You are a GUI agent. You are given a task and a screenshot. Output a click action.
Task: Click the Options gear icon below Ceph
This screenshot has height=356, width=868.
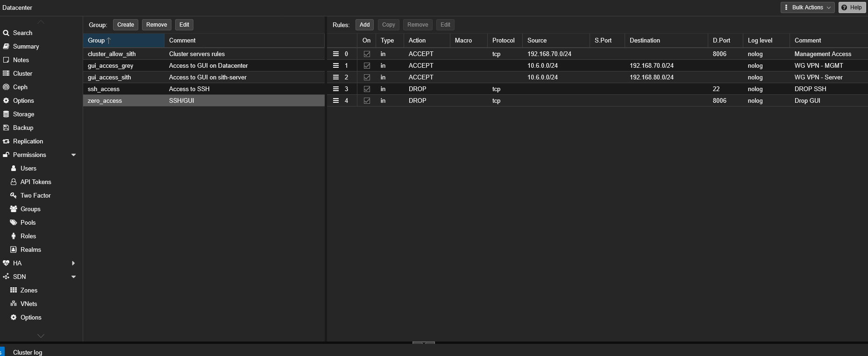(6, 101)
